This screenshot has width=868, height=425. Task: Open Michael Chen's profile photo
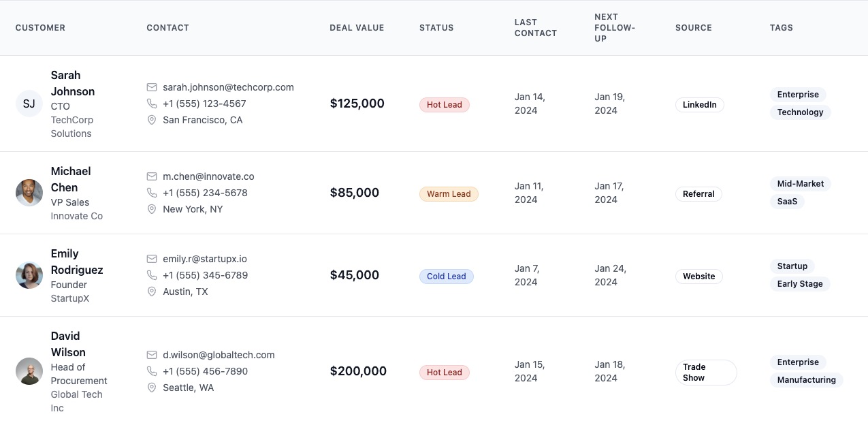[29, 193]
